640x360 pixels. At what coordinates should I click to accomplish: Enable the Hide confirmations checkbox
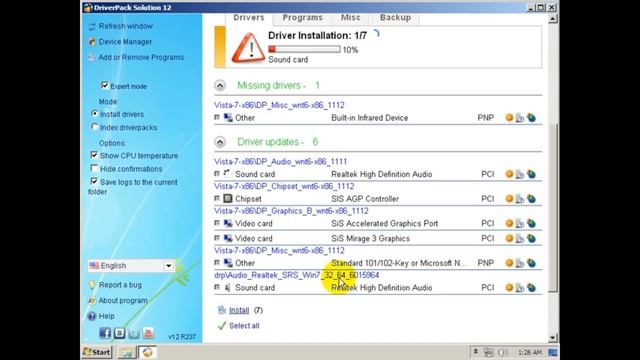tap(94, 168)
